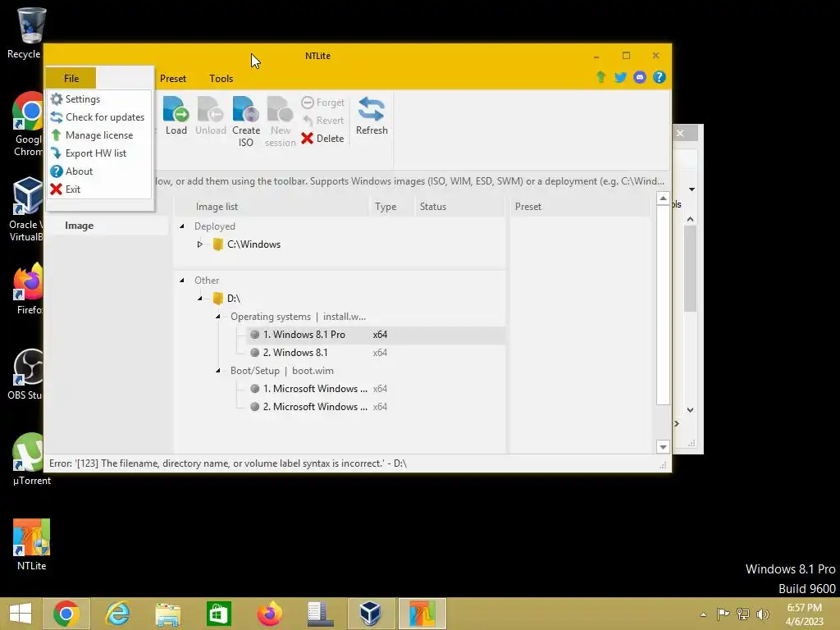Open Windows Store from the taskbar
840x630 pixels.
(x=218, y=614)
